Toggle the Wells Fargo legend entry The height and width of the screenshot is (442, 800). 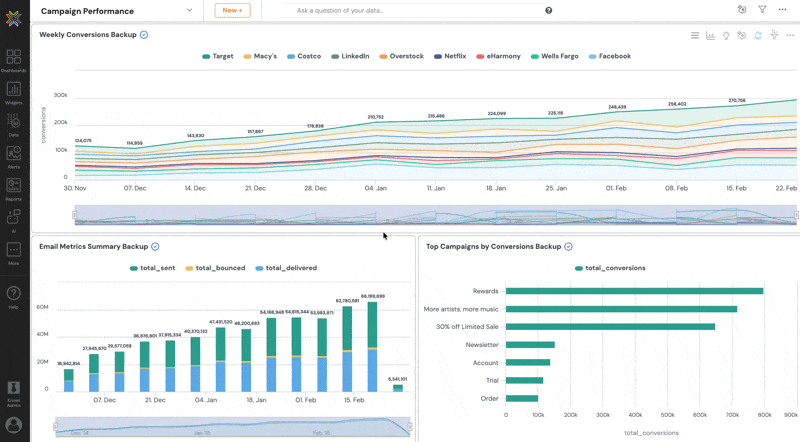click(x=555, y=56)
